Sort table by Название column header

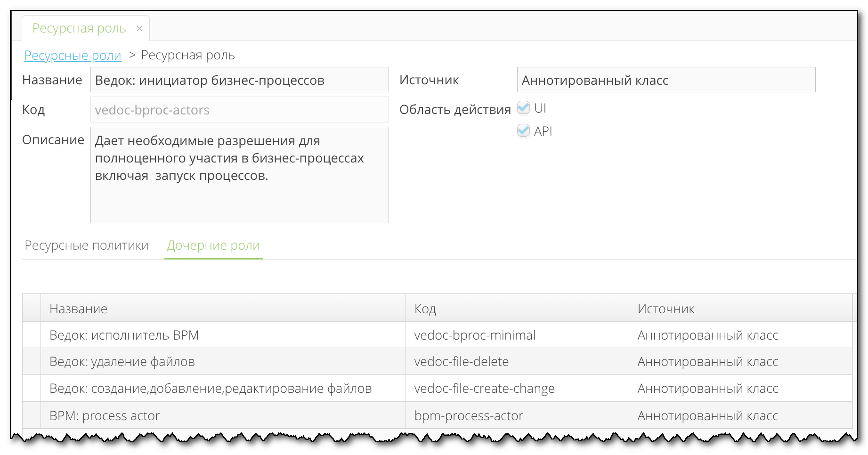click(79, 309)
